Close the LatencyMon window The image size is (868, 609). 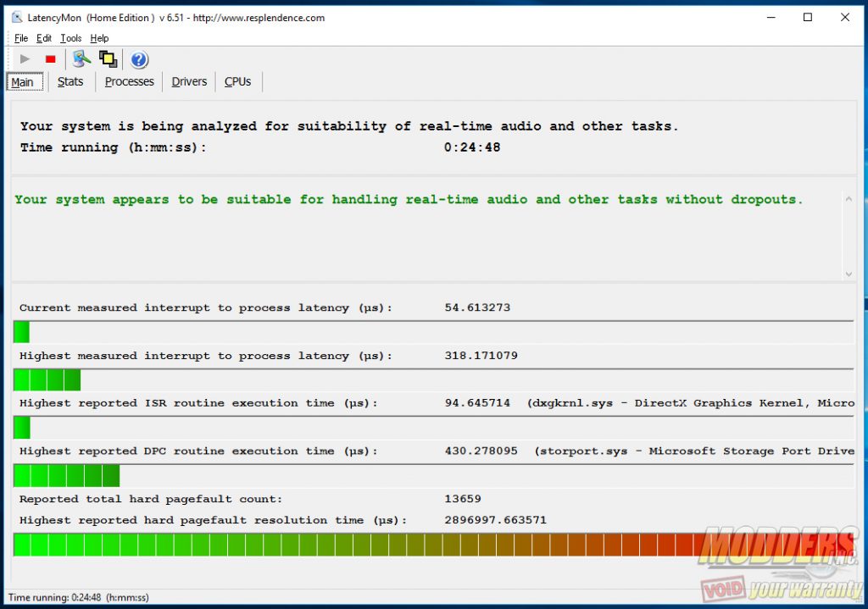point(845,18)
